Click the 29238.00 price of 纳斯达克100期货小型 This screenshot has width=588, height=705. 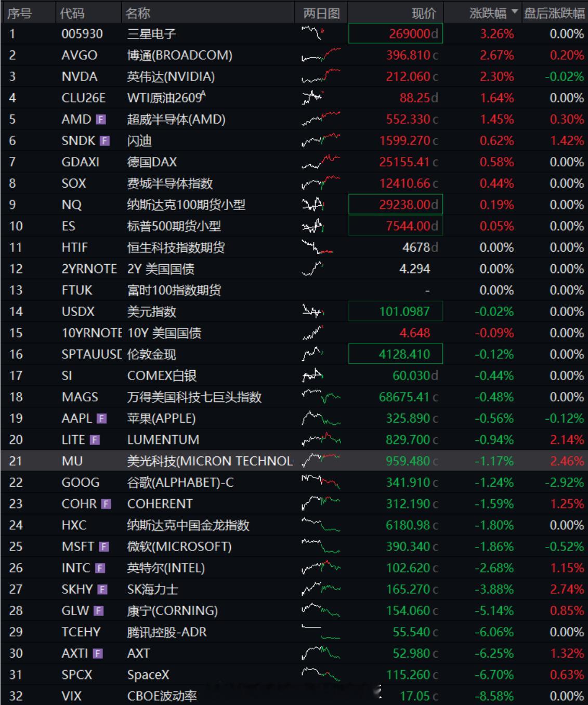(396, 205)
